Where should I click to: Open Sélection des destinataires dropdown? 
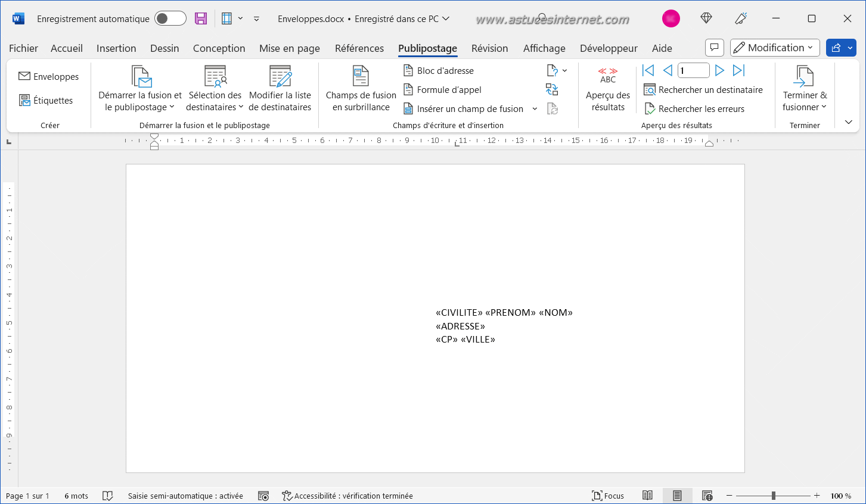[215, 89]
